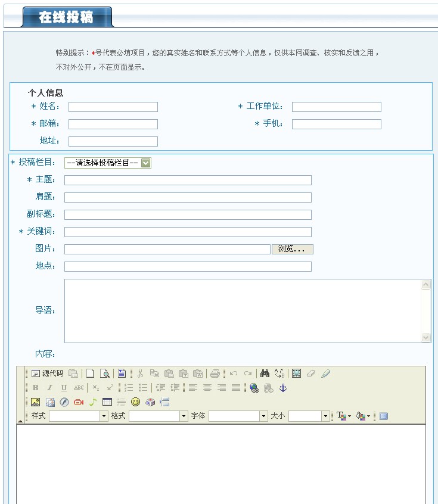This screenshot has height=504, width=438.
Task: Click the insert image icon
Action: 36,402
